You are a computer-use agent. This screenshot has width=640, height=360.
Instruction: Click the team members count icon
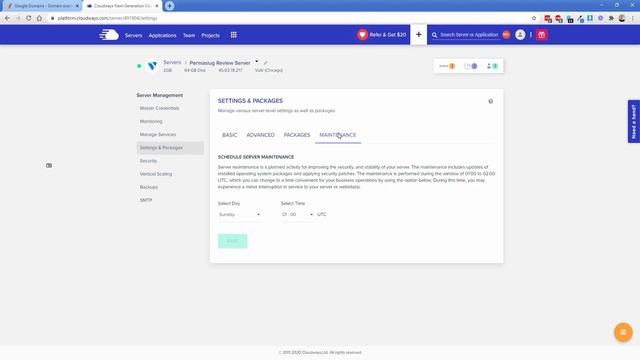coord(492,66)
